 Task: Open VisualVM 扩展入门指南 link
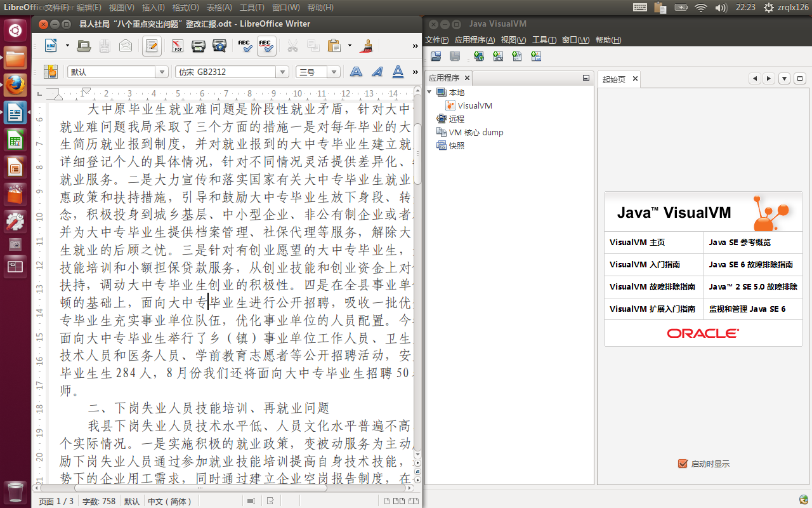pyautogui.click(x=652, y=309)
